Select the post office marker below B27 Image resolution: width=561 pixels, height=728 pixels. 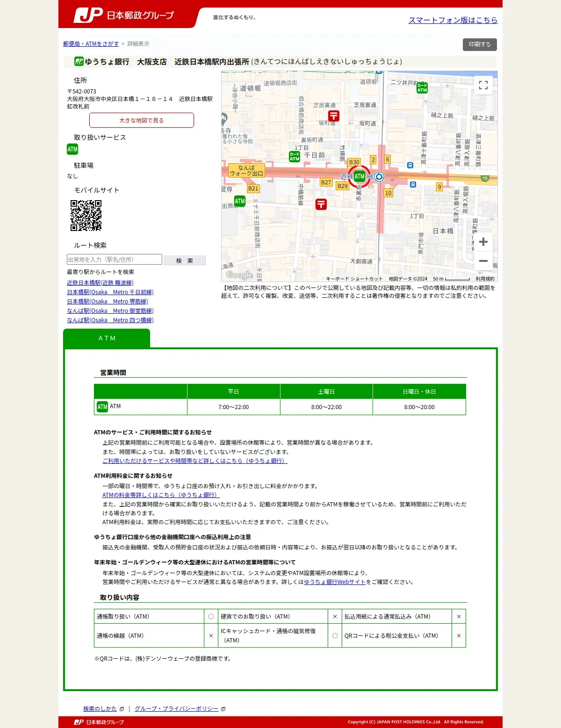321,204
